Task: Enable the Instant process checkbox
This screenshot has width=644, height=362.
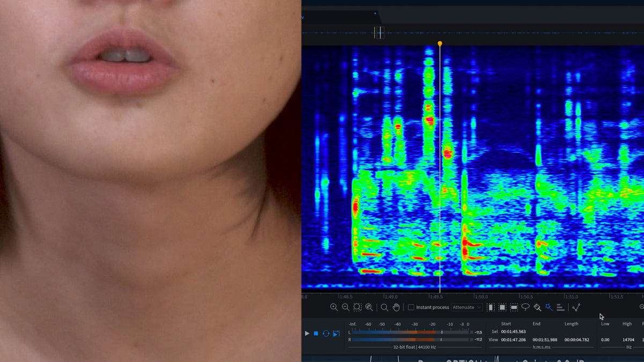Action: pyautogui.click(x=411, y=307)
